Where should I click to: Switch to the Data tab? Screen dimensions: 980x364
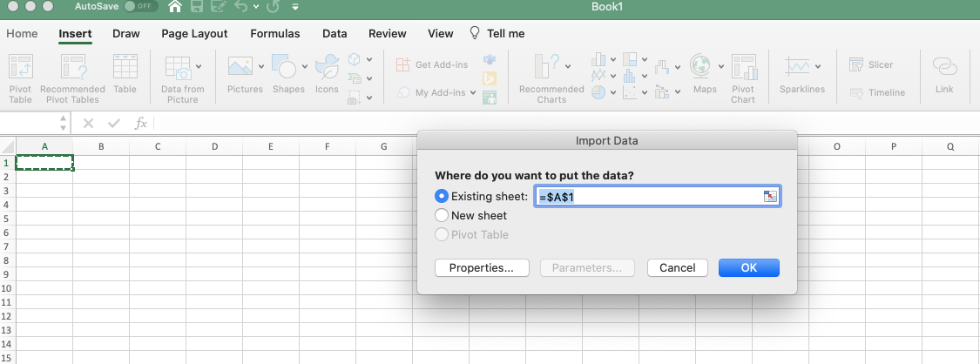335,34
